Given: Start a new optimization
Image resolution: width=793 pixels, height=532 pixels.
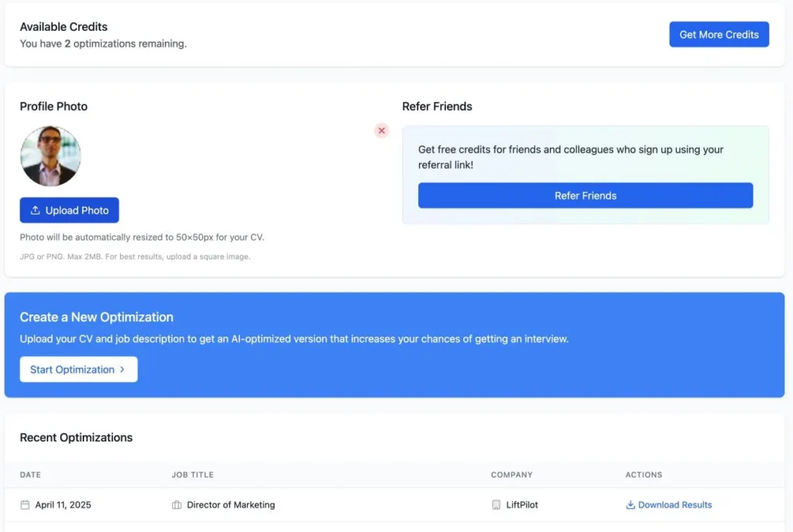Looking at the screenshot, I should click(x=78, y=369).
